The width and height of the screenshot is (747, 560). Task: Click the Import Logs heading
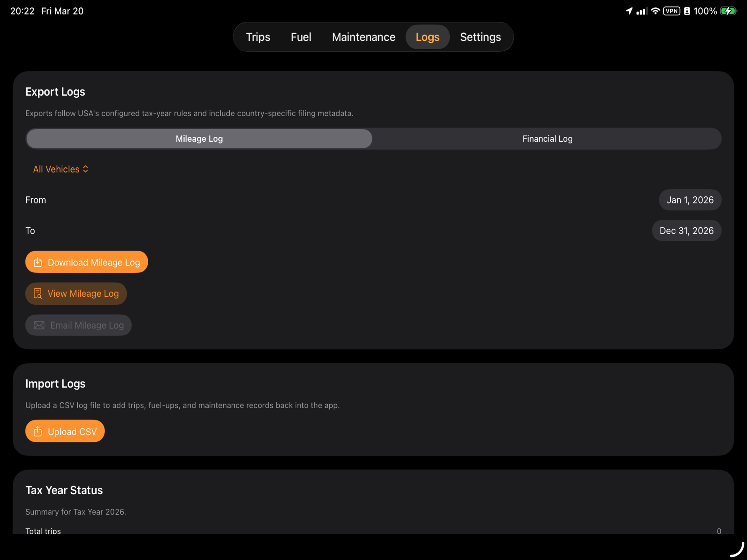[56, 384]
